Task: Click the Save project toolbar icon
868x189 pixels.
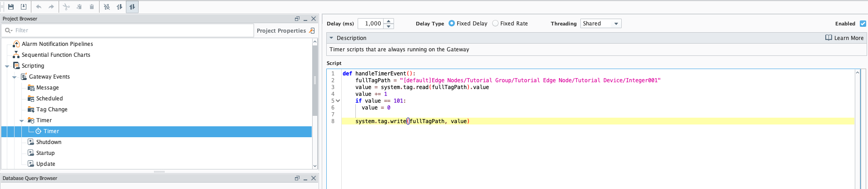Action: pyautogui.click(x=11, y=7)
